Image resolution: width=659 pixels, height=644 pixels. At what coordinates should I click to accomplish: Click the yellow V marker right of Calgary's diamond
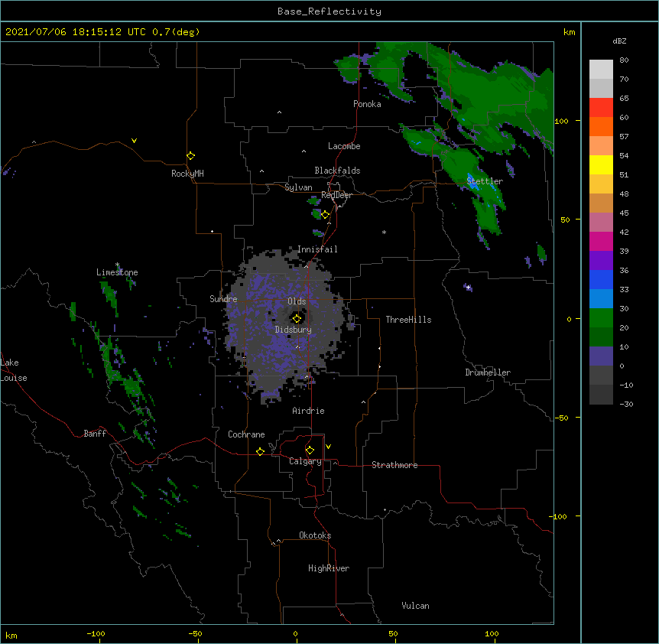click(328, 447)
